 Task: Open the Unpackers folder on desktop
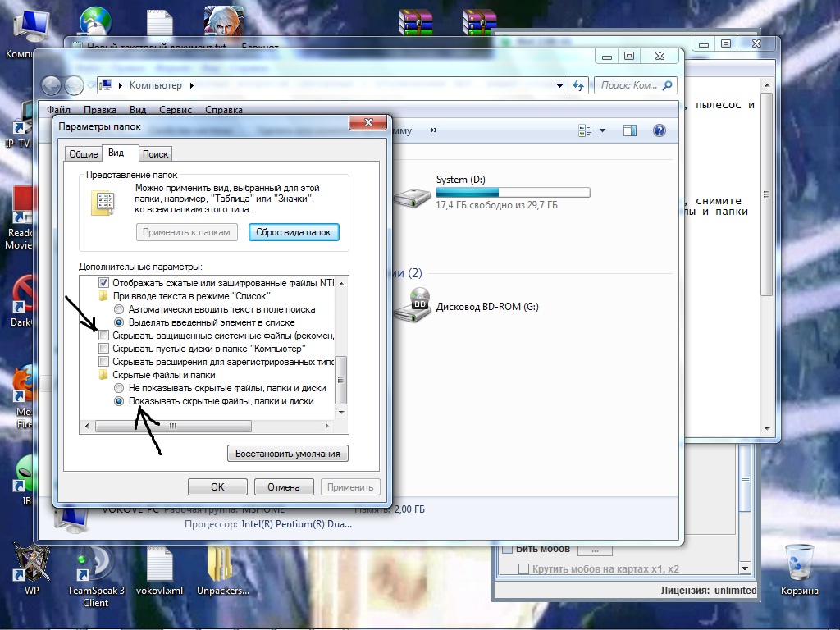[x=223, y=571]
